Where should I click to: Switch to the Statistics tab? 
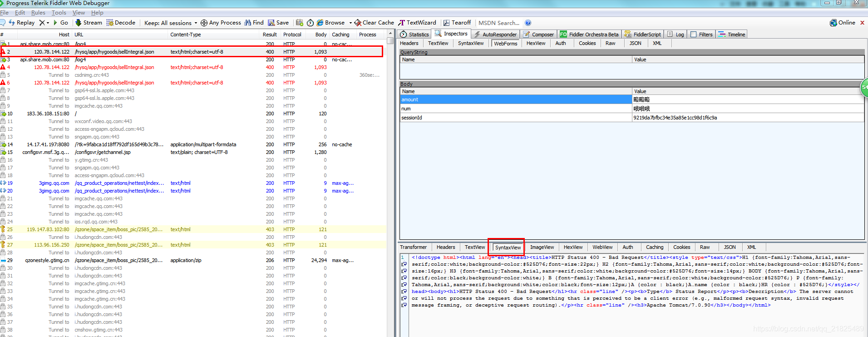pyautogui.click(x=414, y=34)
